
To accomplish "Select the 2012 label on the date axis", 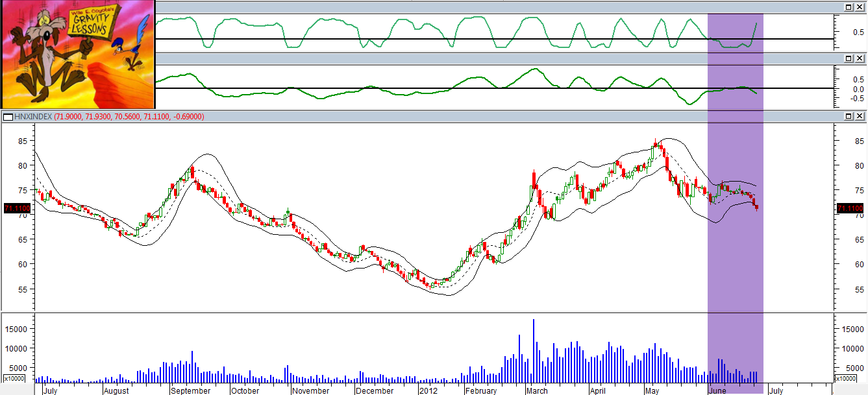I will (429, 390).
